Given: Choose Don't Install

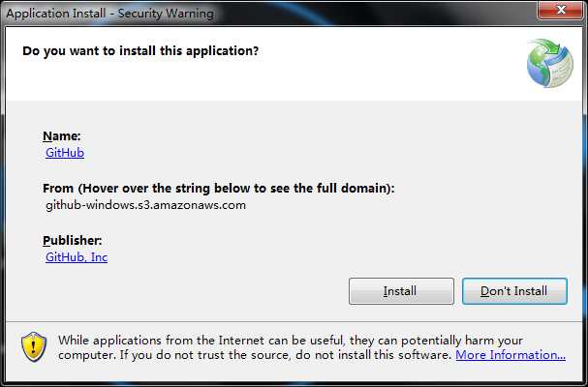Looking at the screenshot, I should (514, 291).
